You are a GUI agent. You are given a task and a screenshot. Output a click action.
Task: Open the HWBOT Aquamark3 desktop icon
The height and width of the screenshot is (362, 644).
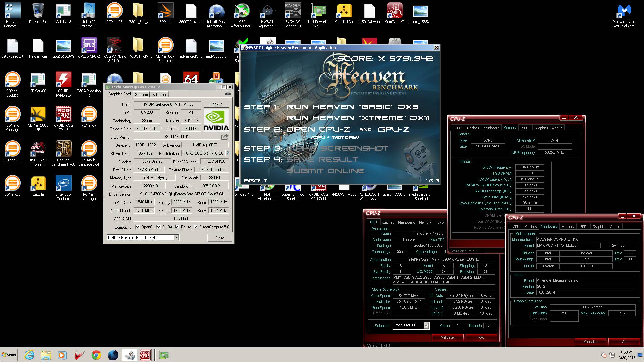[x=267, y=15]
